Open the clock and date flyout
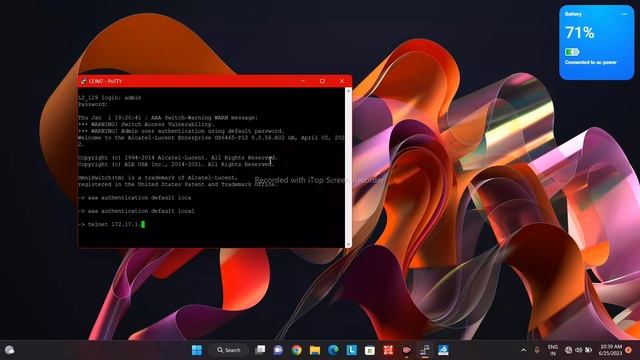This screenshot has width=640, height=360. coord(611,350)
